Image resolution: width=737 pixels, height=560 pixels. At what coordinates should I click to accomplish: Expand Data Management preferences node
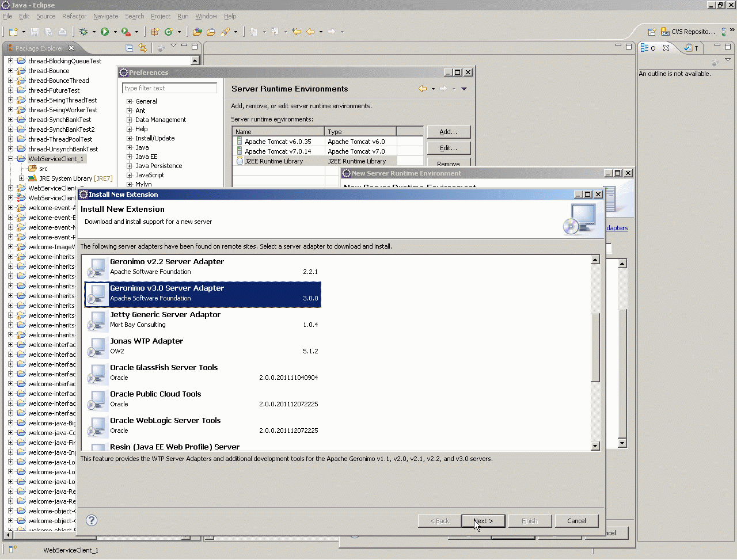[x=130, y=120]
